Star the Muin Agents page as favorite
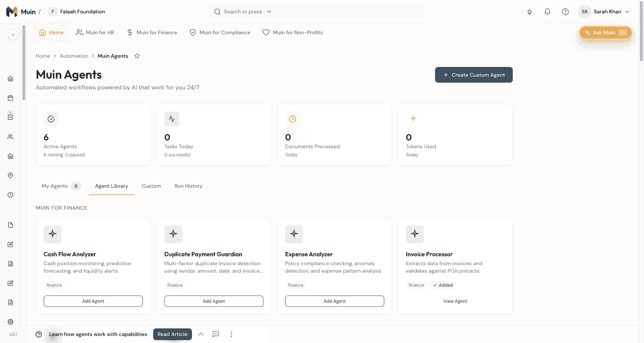This screenshot has height=343, width=644. [137, 56]
